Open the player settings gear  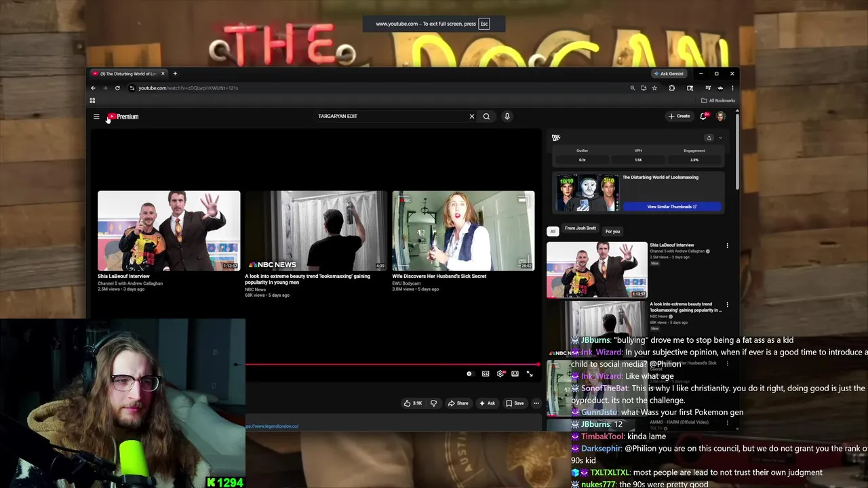pos(500,373)
